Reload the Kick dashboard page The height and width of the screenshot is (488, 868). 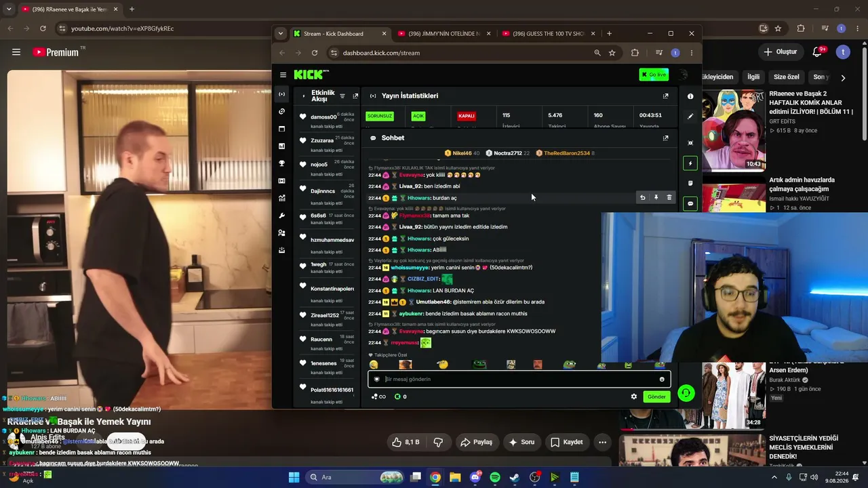point(315,53)
